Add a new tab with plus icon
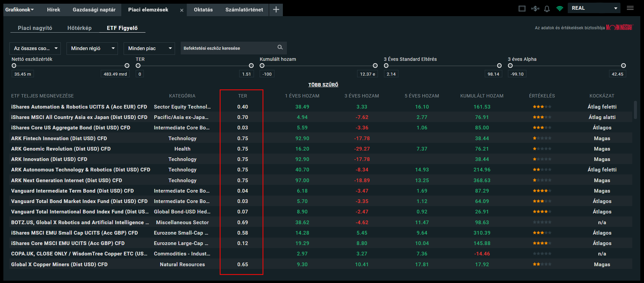 click(x=276, y=10)
